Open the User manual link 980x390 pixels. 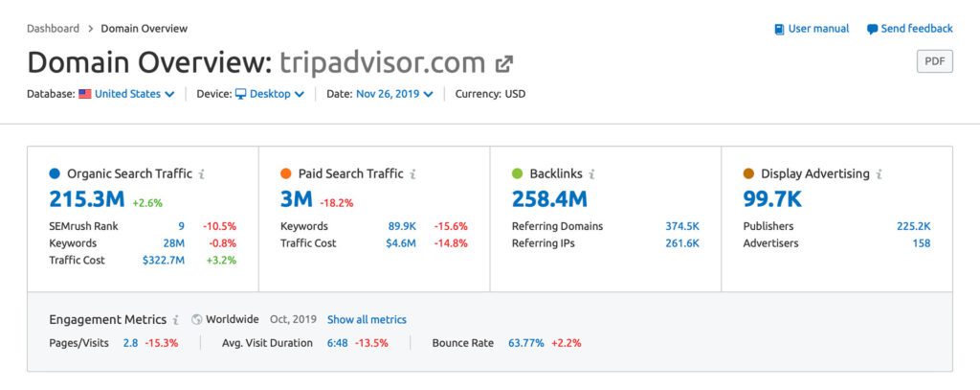812,29
